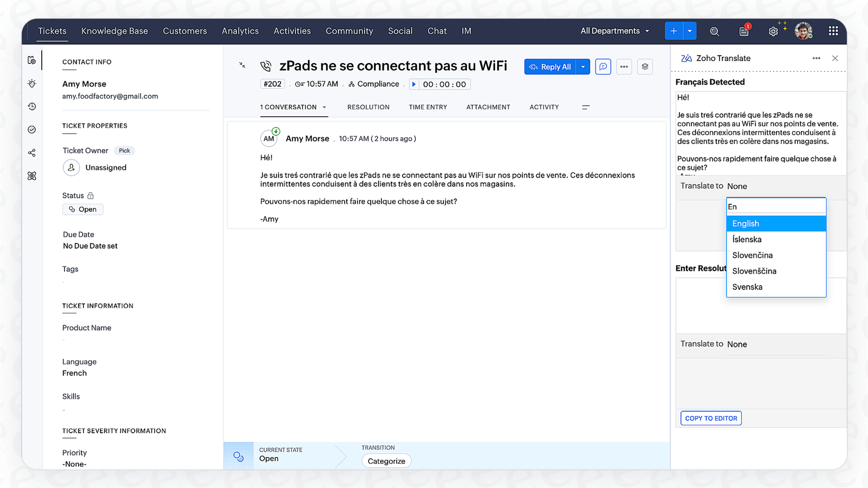Open settings using the gear icon

pyautogui.click(x=773, y=31)
